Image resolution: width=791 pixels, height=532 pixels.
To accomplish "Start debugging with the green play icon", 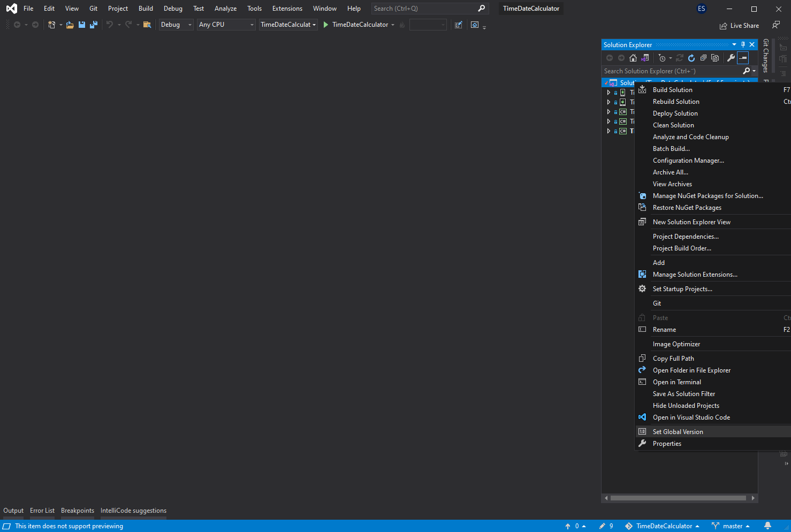I will click(325, 25).
